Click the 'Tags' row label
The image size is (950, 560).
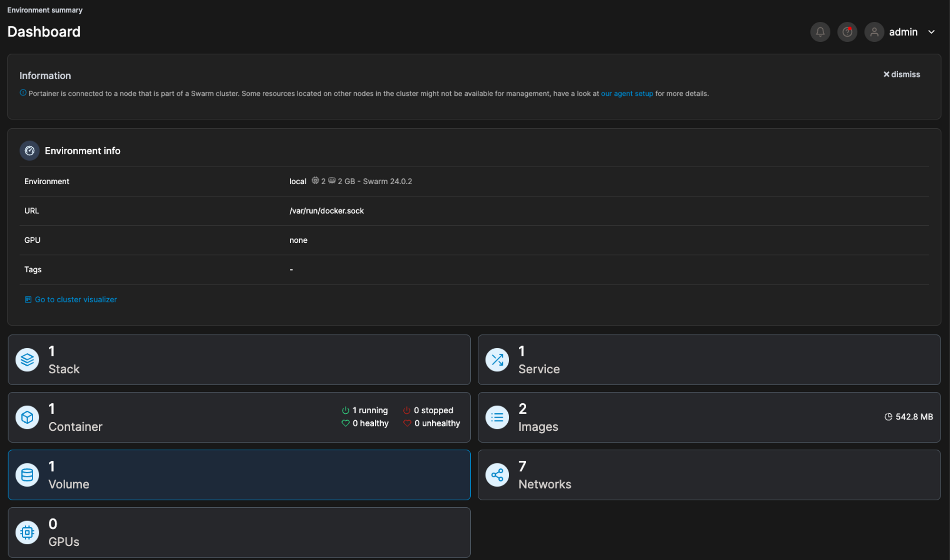point(33,269)
